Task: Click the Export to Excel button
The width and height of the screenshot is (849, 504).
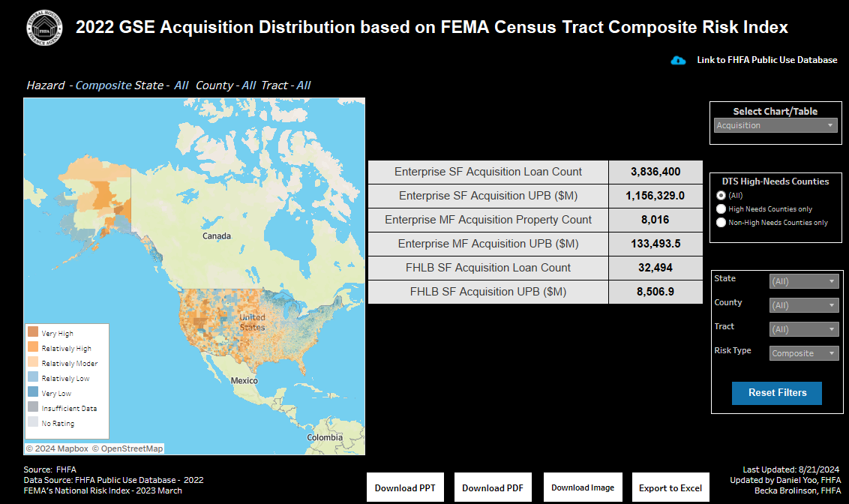Action: tap(670, 487)
